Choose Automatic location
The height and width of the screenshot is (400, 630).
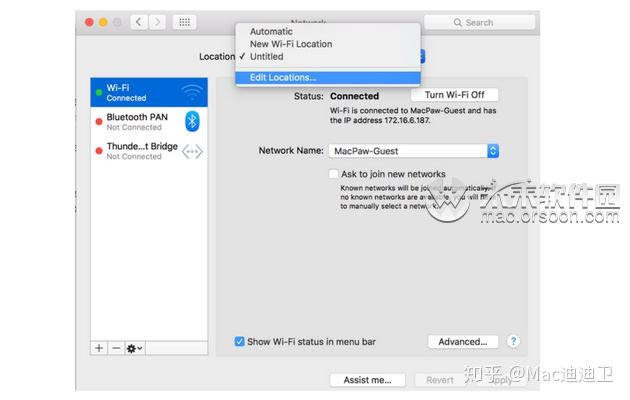328,31
